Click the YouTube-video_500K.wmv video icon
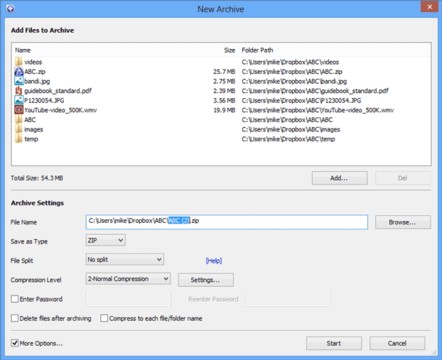The image size is (442, 360). click(x=19, y=110)
